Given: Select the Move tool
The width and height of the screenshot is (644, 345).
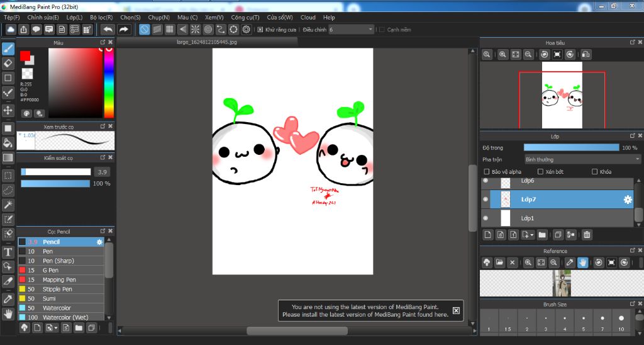Looking at the screenshot, I should 8,110.
